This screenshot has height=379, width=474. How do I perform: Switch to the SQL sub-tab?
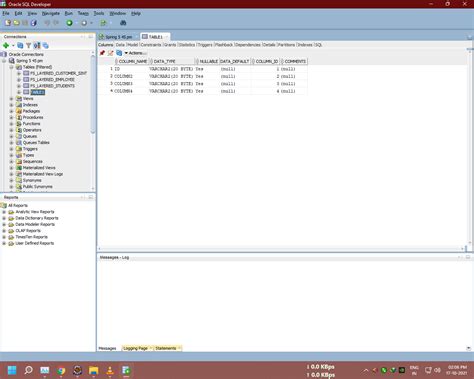[318, 45]
